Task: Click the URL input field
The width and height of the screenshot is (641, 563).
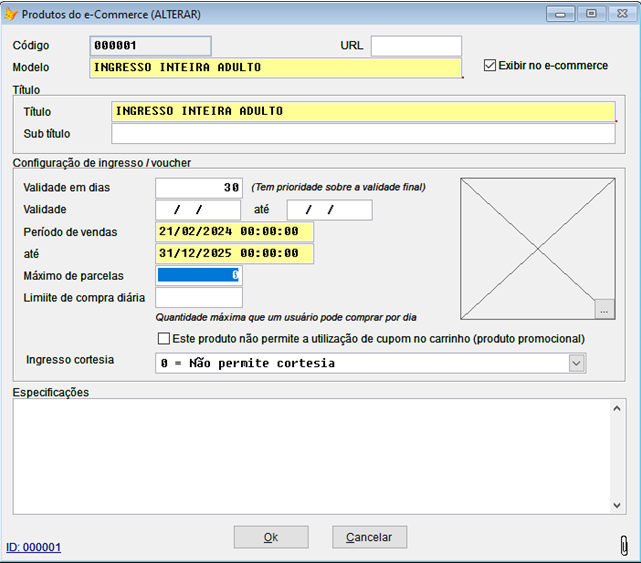Action: (x=416, y=46)
